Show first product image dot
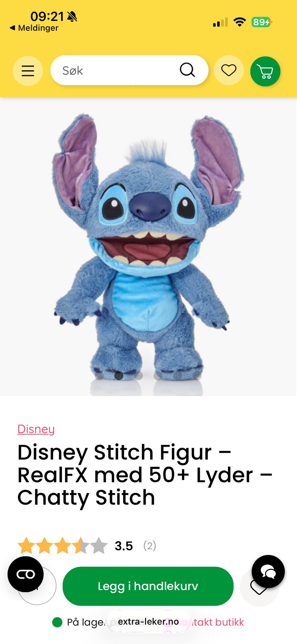The height and width of the screenshot is (644, 297). click(x=99, y=376)
